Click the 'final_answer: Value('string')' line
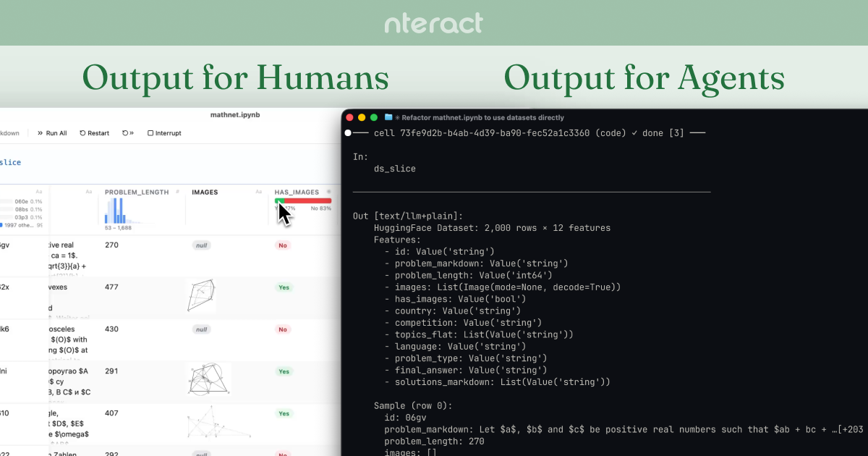This screenshot has width=868, height=456. (465, 370)
